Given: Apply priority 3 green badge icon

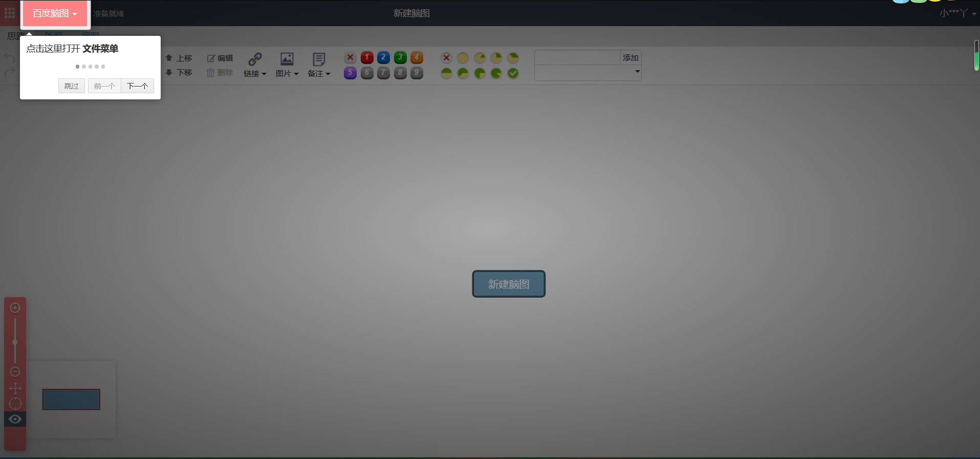Looking at the screenshot, I should (x=400, y=57).
